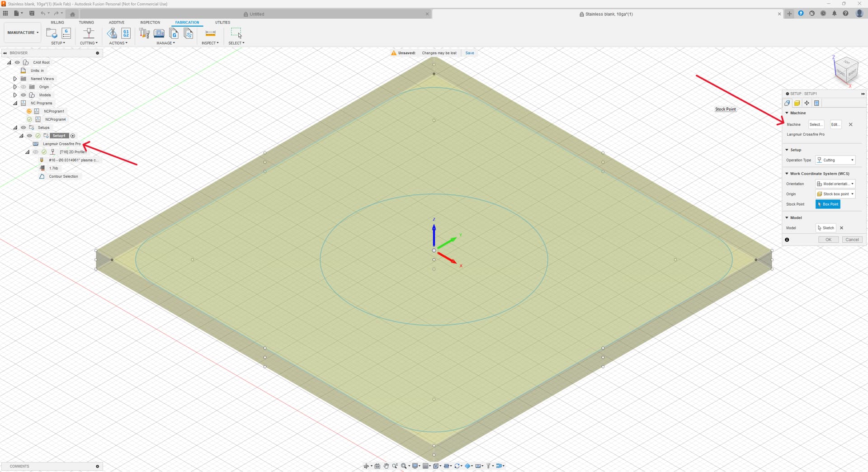Switch to the INSPECTION tab
The height and width of the screenshot is (472, 868).
coord(150,22)
